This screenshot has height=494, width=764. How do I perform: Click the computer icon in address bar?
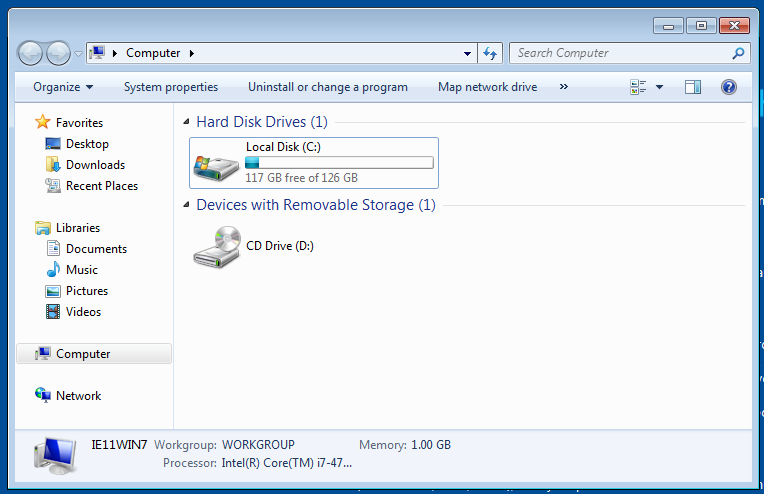click(x=97, y=53)
